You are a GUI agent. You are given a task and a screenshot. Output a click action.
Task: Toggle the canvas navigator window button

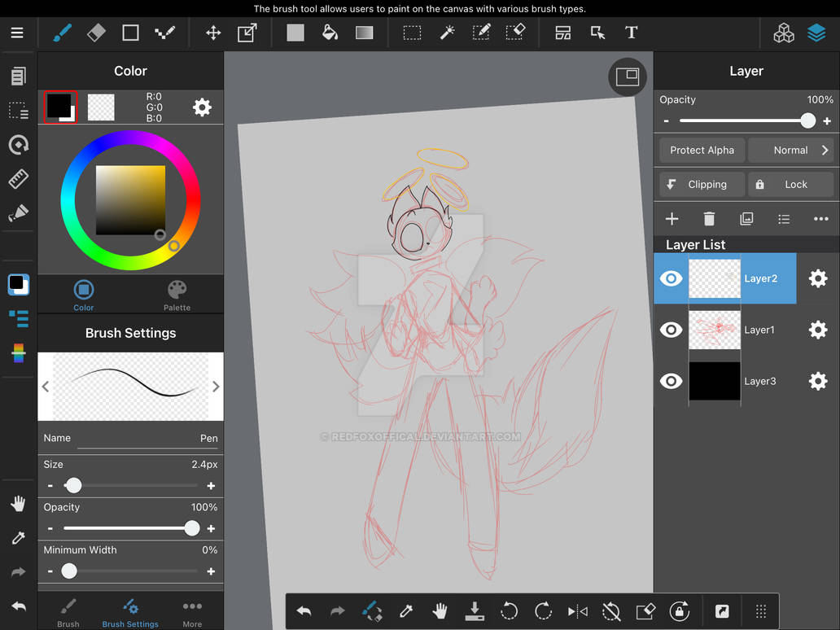coord(628,77)
